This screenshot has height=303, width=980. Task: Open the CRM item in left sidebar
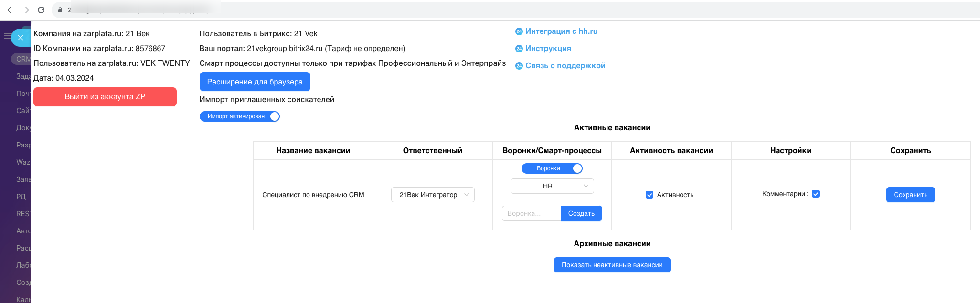click(22, 59)
